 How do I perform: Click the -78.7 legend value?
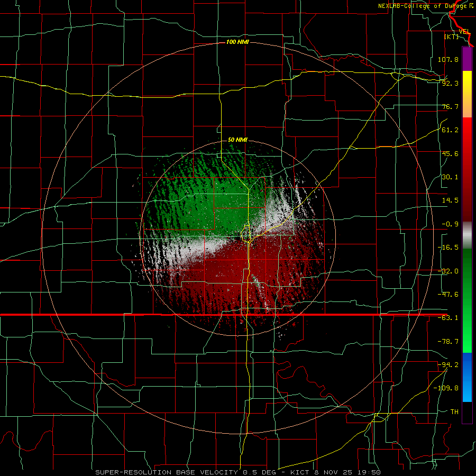click(448, 342)
